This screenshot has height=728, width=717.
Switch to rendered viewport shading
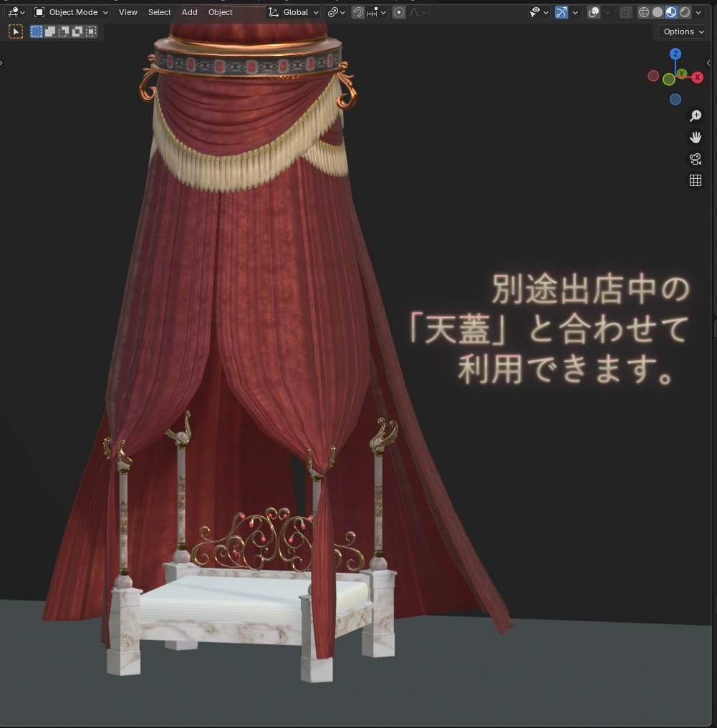click(x=684, y=12)
